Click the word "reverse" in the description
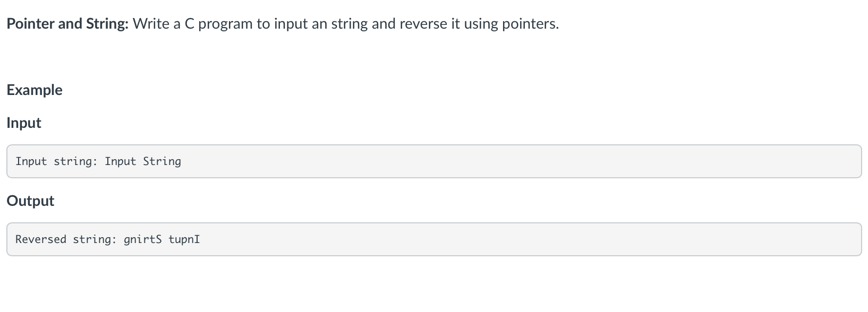868x312 pixels. [423, 24]
